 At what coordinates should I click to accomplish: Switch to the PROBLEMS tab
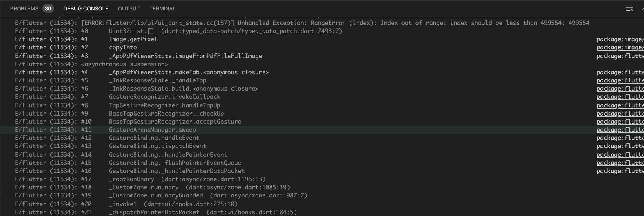point(24,8)
